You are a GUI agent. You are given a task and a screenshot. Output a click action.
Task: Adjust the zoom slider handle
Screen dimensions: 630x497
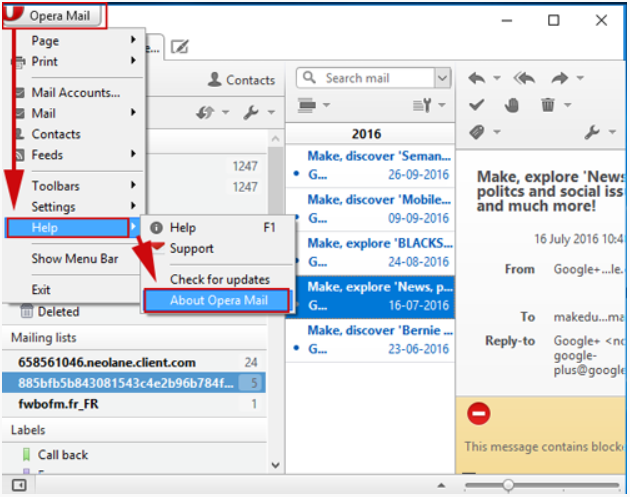[x=508, y=485]
